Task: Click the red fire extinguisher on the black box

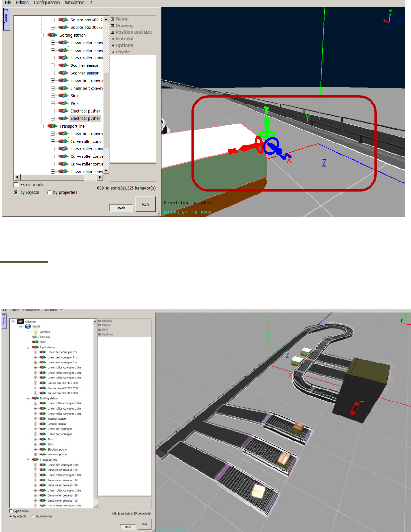Action: 354,408
